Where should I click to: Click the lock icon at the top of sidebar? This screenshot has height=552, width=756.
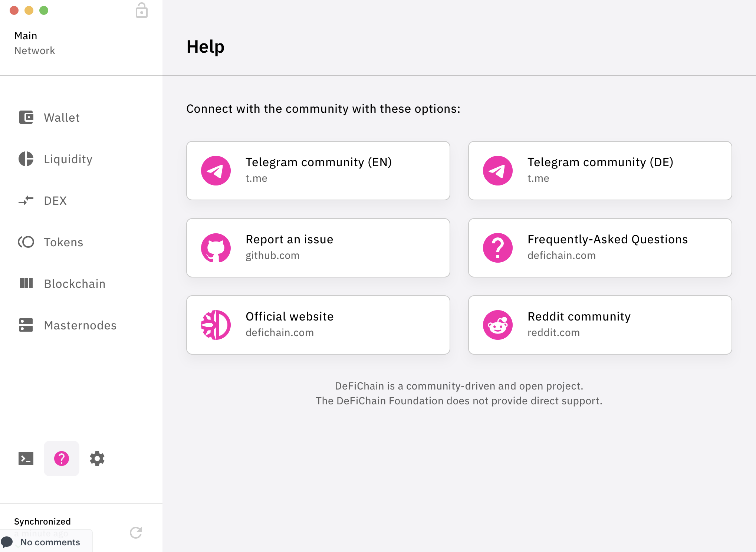142,10
